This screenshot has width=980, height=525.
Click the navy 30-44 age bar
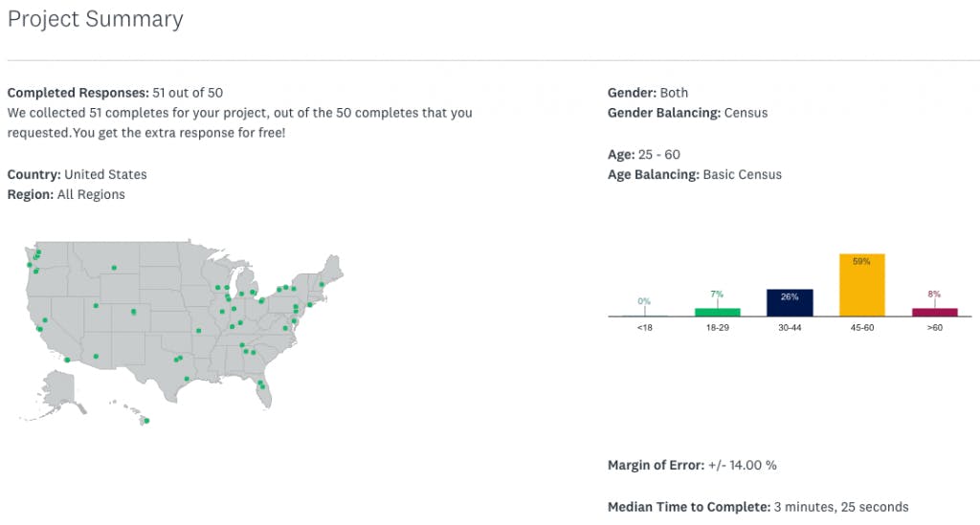coord(790,303)
